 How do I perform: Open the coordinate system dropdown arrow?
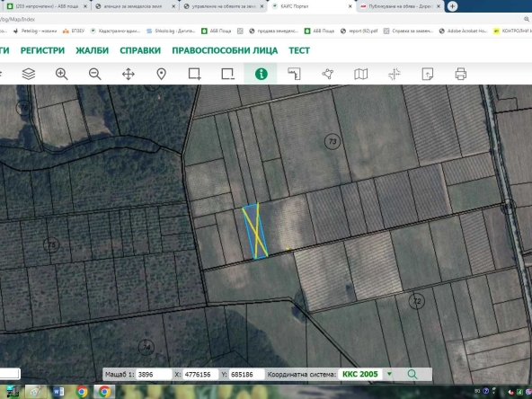[x=389, y=374]
